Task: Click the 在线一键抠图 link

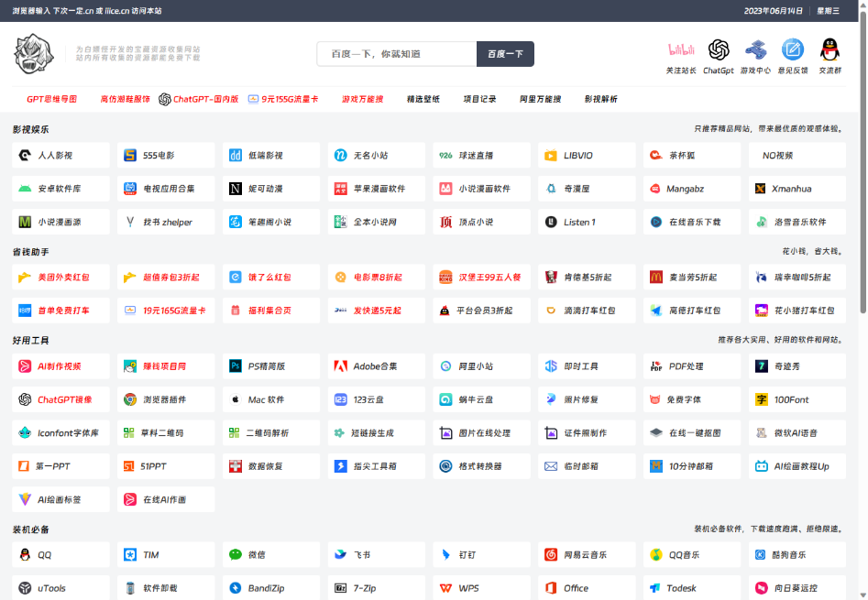Action: 692,433
